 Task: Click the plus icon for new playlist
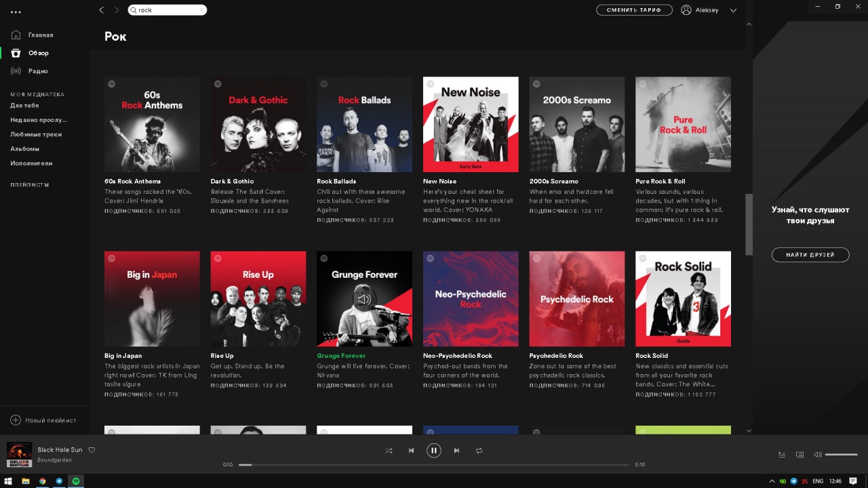[16, 420]
